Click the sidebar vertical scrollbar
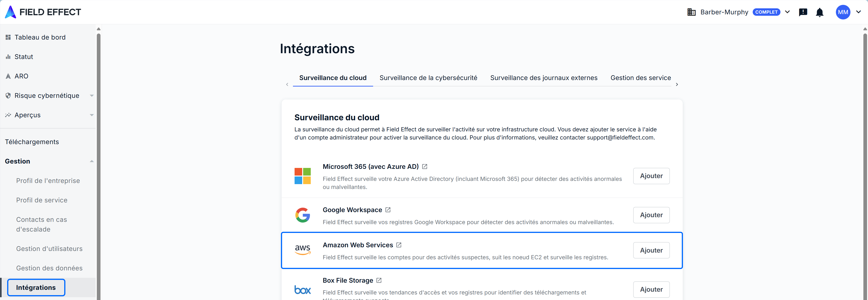Image resolution: width=868 pixels, height=300 pixels. (x=98, y=162)
